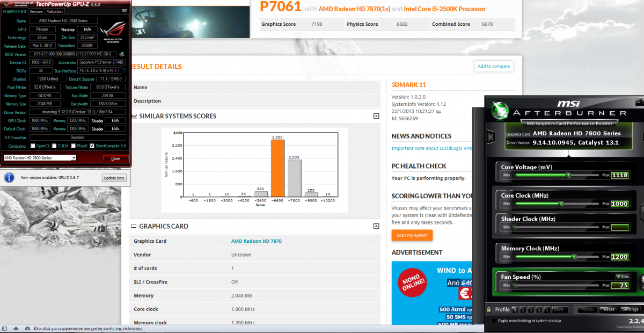Click the Graphics Score value 7198
644x333 pixels.
(317, 24)
